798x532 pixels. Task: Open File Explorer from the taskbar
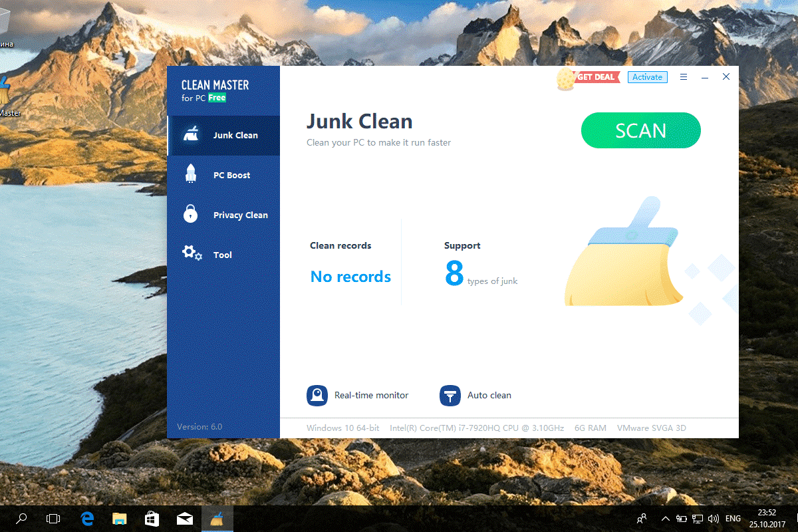[x=120, y=519]
